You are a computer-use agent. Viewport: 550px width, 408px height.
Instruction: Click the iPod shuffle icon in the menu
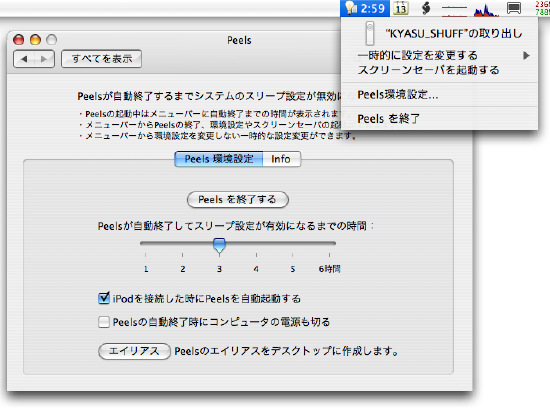[x=370, y=33]
